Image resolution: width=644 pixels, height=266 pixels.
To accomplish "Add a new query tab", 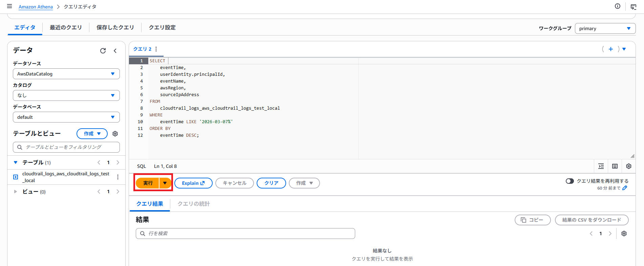I will [611, 49].
